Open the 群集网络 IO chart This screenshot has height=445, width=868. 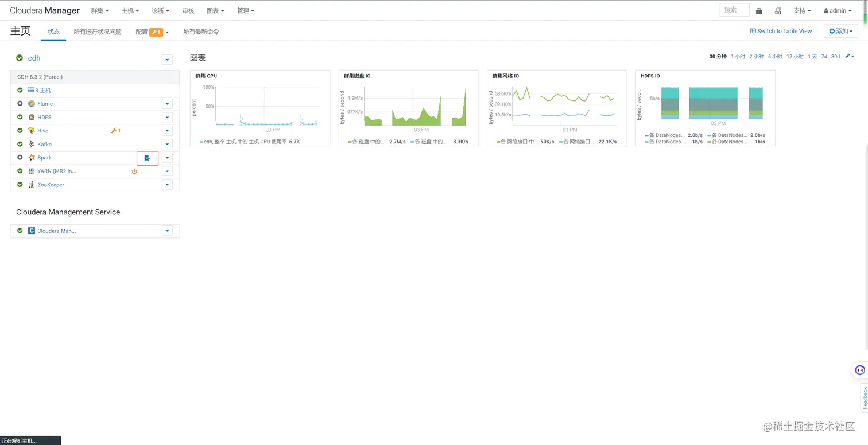[557, 108]
